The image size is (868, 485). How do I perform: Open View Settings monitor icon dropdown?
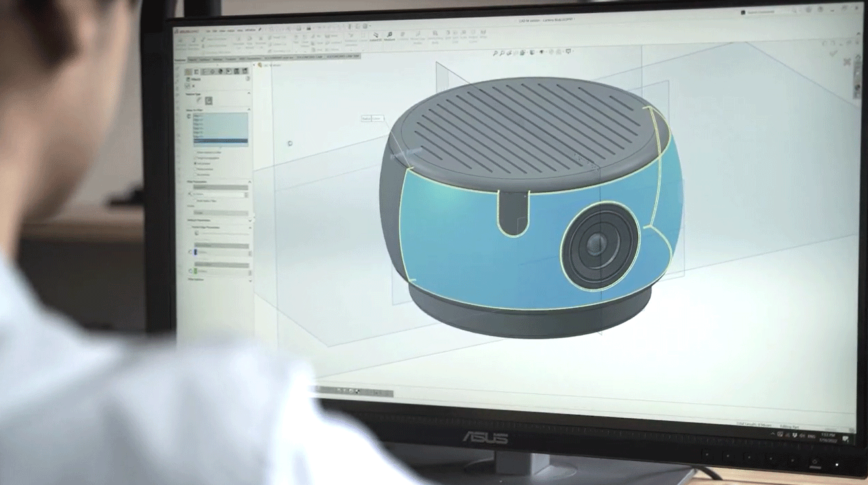point(569,51)
